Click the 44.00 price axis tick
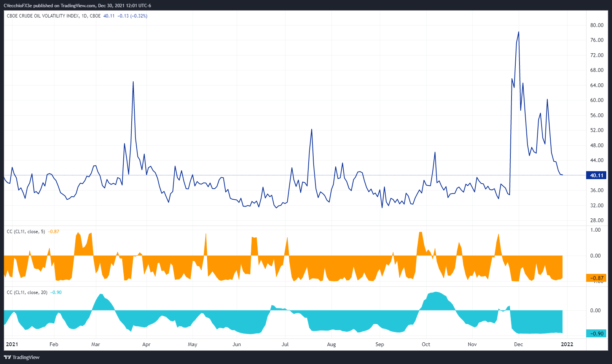This screenshot has height=364, width=612. click(597, 160)
